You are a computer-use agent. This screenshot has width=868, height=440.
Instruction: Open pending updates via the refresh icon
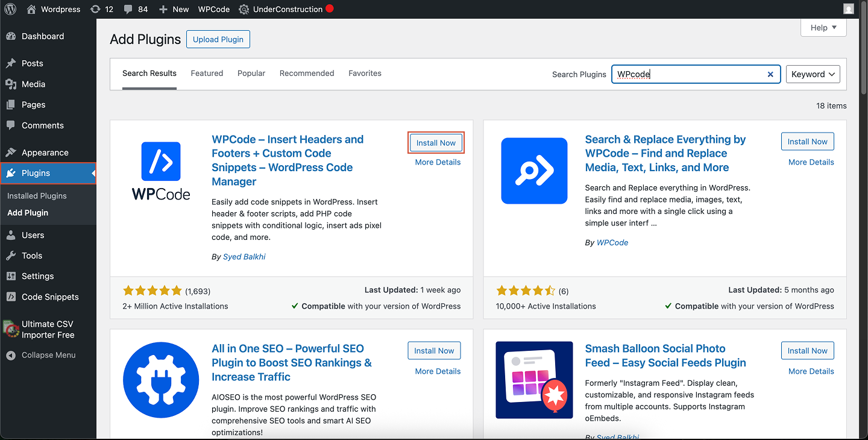pos(96,9)
